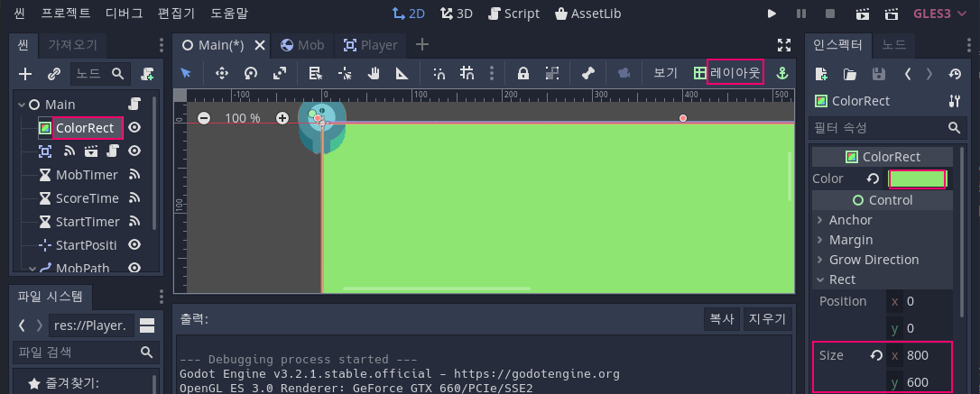Play the project
The width and height of the screenshot is (980, 394).
(772, 14)
